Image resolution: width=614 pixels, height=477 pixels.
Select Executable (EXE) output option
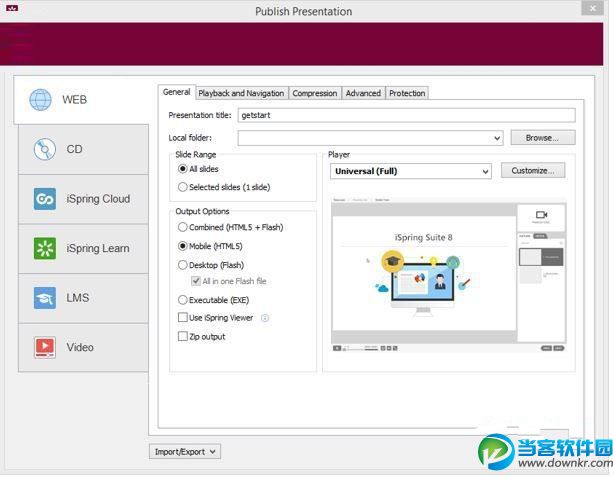(x=182, y=300)
